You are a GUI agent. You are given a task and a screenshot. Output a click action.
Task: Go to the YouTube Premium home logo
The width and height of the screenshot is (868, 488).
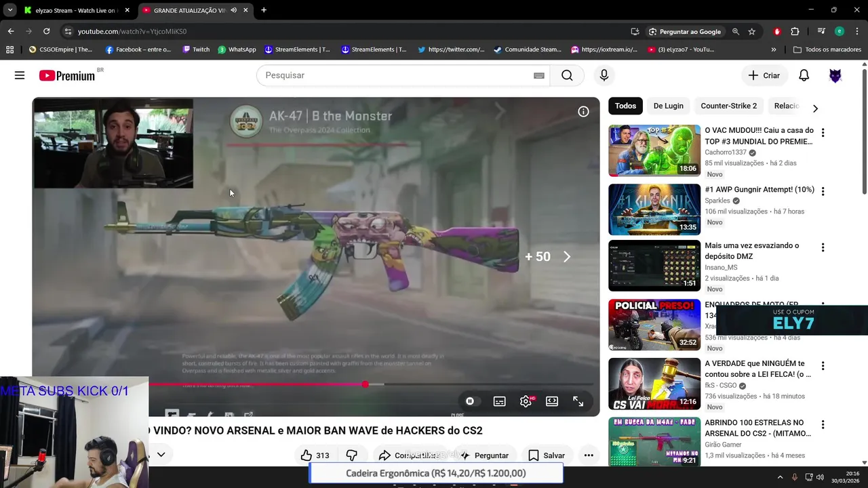[x=67, y=75]
